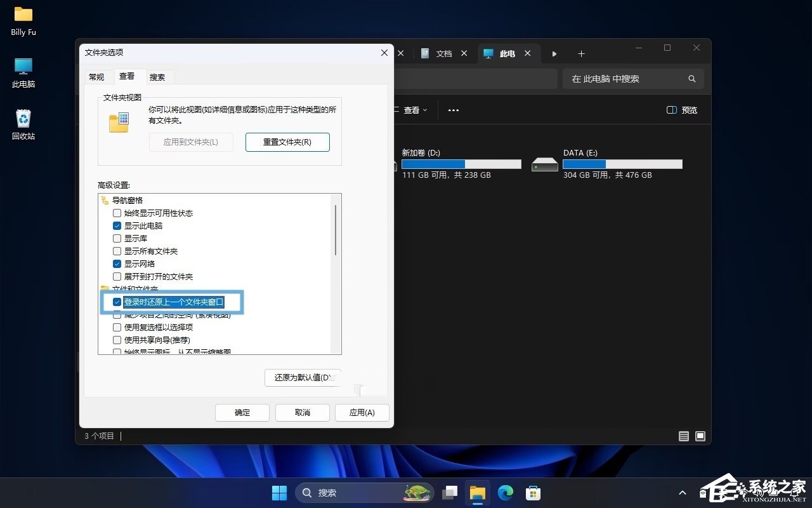The image size is (812, 508).
Task: Launch Microsoft Store from the taskbar
Action: click(x=532, y=492)
